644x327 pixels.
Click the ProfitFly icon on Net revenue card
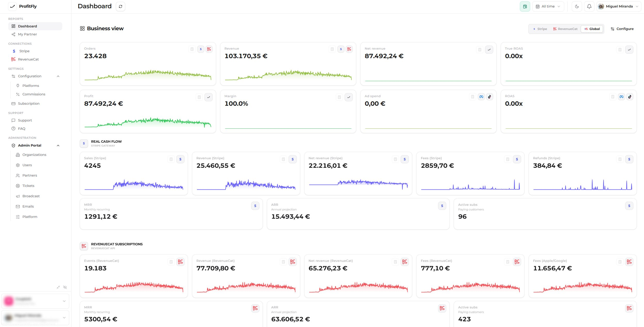point(489,50)
